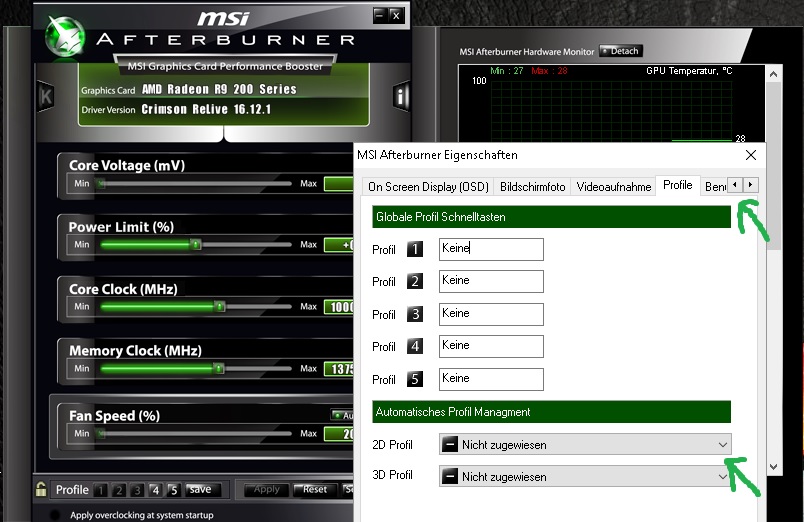Screen dimensions: 804x522
Task: Load profile slot 5 in Afterburner bar
Action: click(x=174, y=490)
